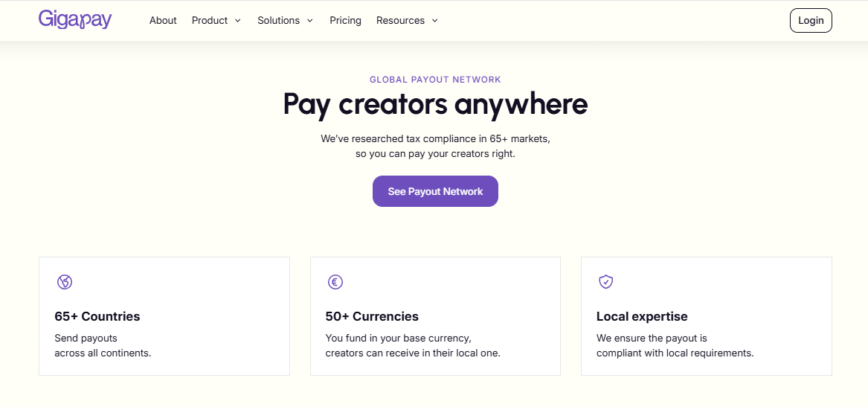Open the Product menu
Viewport: 868px width, 407px height.
[x=216, y=21]
